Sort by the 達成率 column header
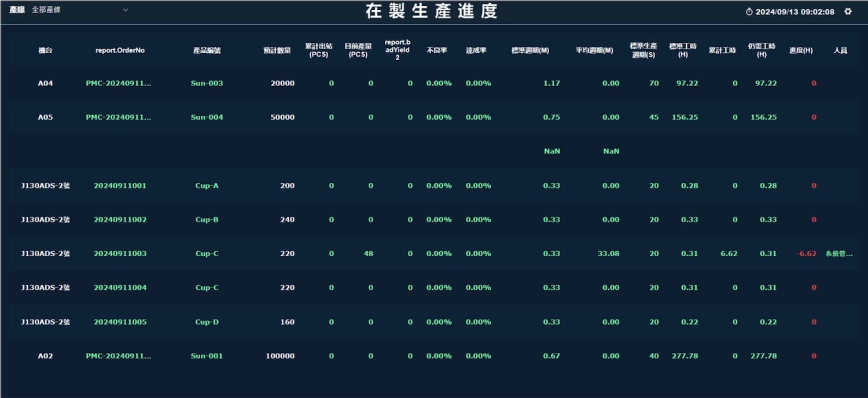868x398 pixels. [x=476, y=50]
